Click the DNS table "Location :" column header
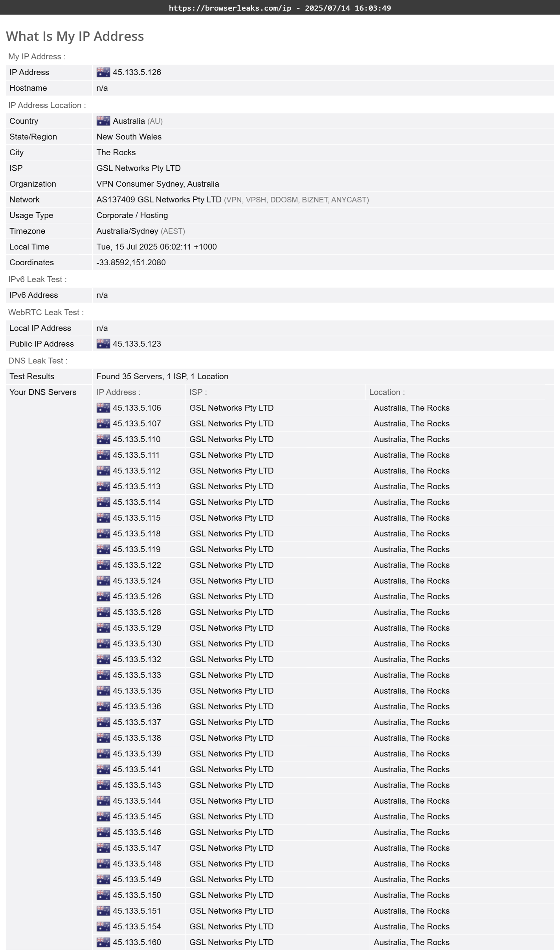The image size is (560, 951). 387,392
